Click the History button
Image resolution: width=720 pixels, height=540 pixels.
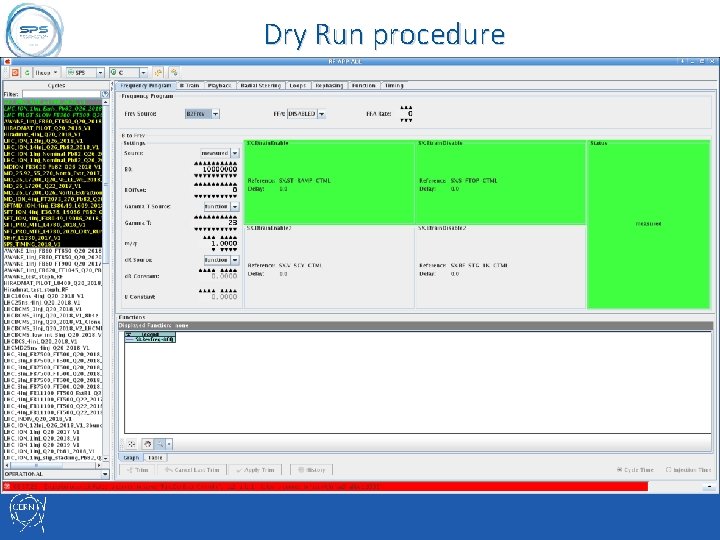[311, 470]
